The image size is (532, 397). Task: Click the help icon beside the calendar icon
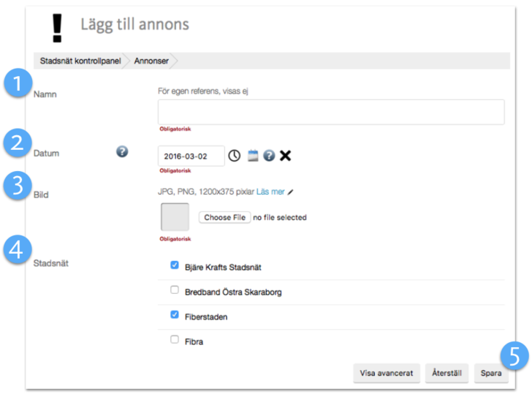point(269,156)
